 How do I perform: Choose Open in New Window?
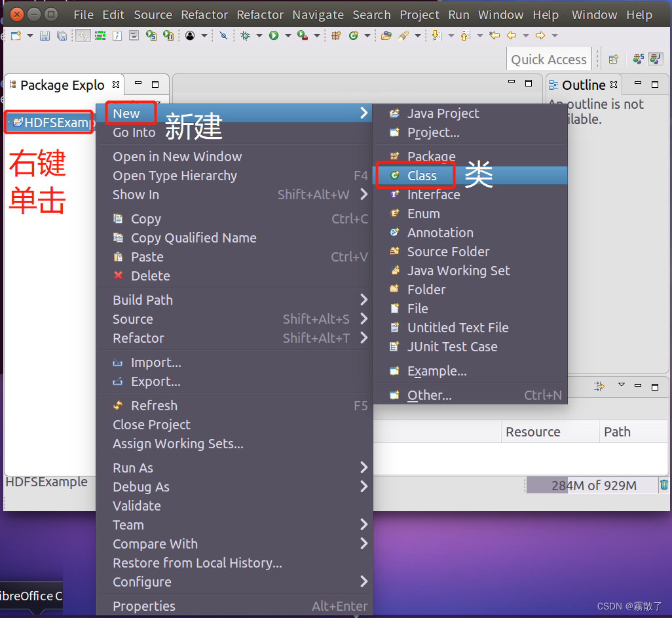click(234, 157)
